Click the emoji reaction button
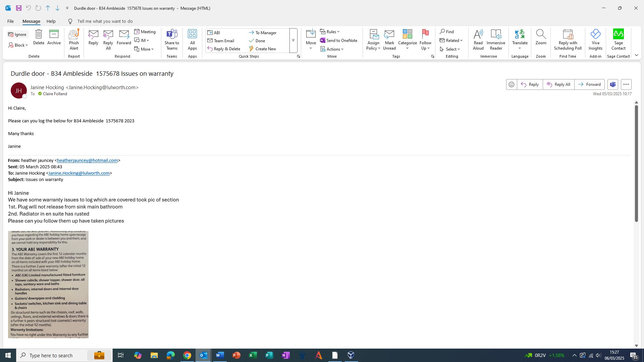This screenshot has height=362, width=644. tap(512, 84)
